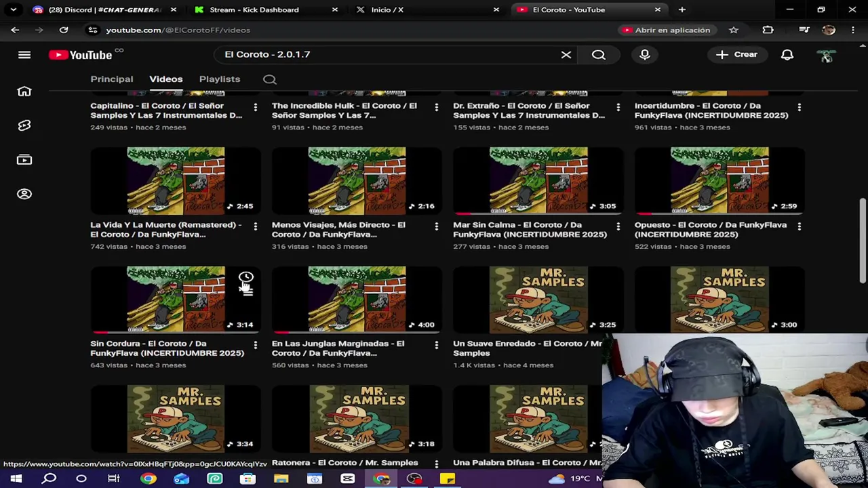This screenshot has height=488, width=868.
Task: Click the page vertical scrollbar thumb
Action: [863, 241]
